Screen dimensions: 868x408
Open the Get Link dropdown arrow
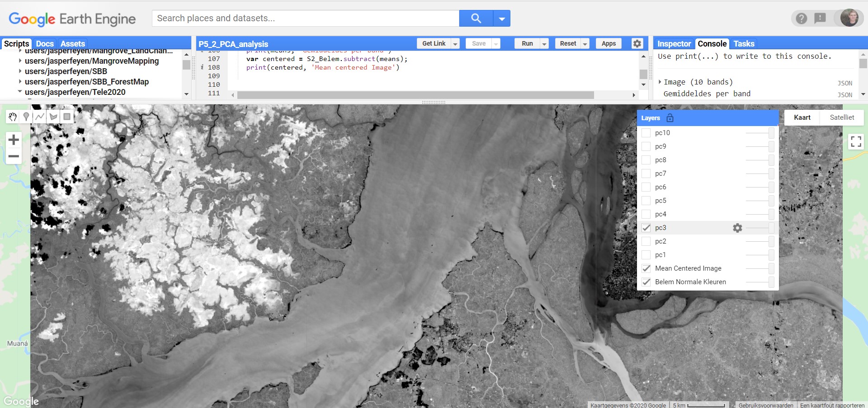[456, 44]
